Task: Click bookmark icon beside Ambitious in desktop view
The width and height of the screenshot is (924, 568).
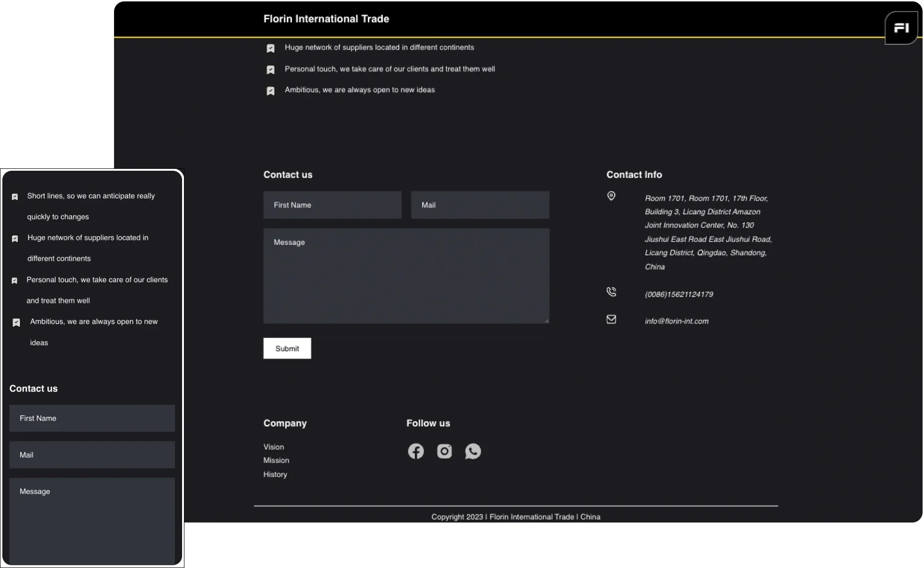Action: pyautogui.click(x=271, y=91)
